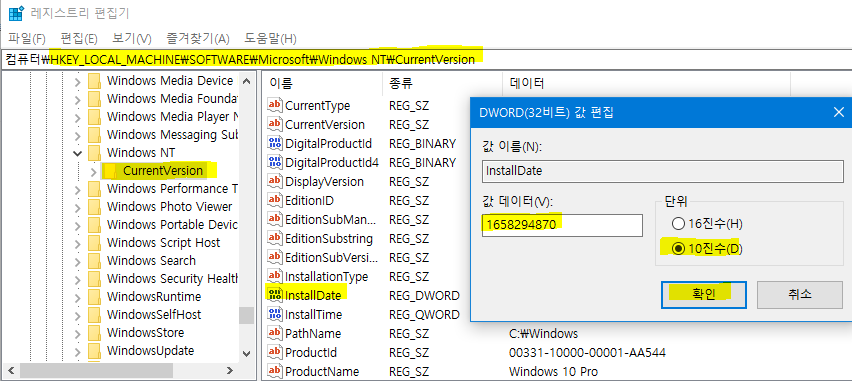The image size is (852, 381).
Task: Expand the Windows Portable Devices key
Action: pos(78,226)
